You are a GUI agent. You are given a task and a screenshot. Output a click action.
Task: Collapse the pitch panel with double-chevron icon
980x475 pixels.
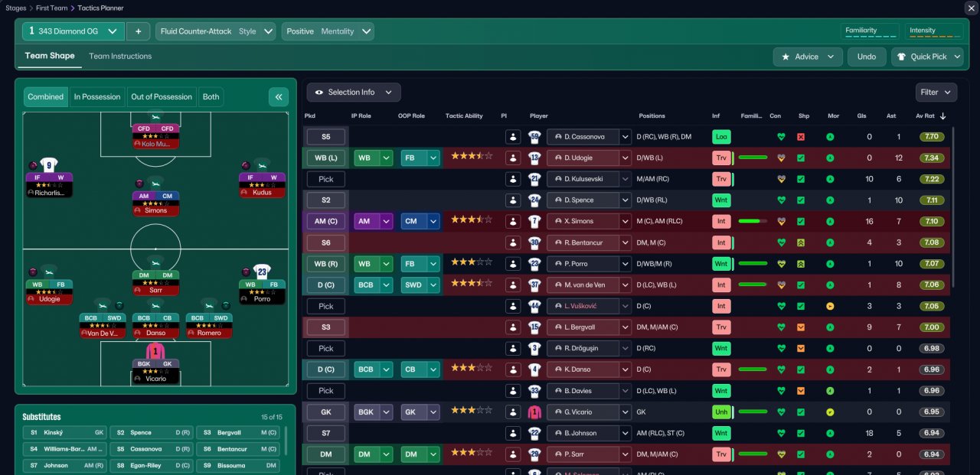(x=278, y=97)
